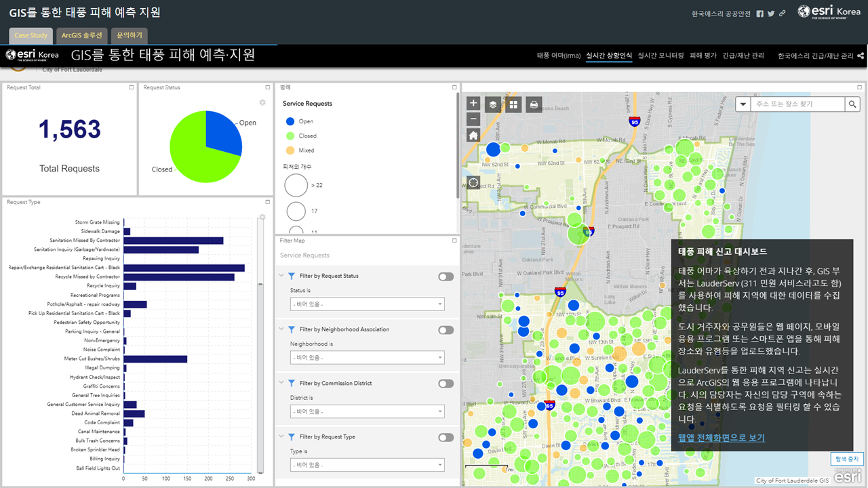Maximize the 범례 legend panel
This screenshot has height=488, width=868.
pyautogui.click(x=454, y=87)
